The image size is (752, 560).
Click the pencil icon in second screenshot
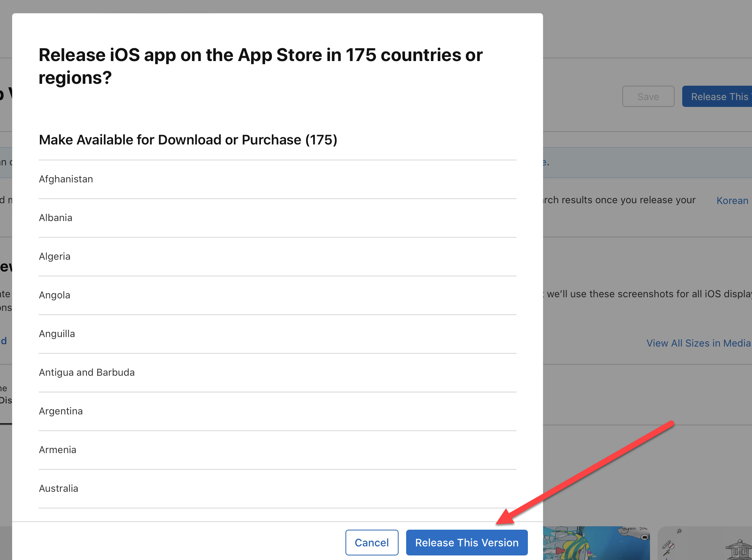tap(667, 545)
